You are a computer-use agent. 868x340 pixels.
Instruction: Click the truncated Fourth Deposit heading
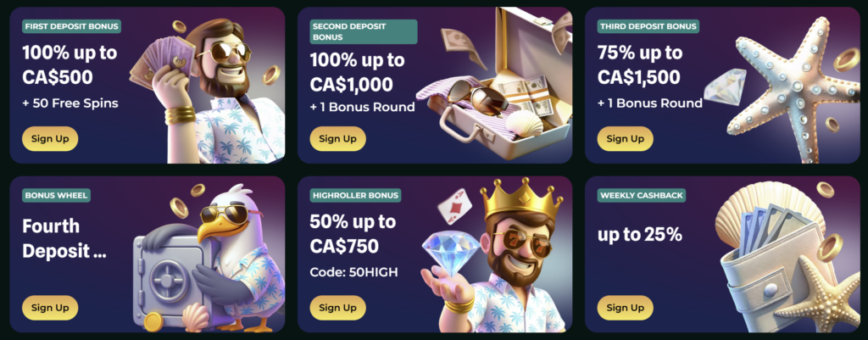pyautogui.click(x=64, y=238)
